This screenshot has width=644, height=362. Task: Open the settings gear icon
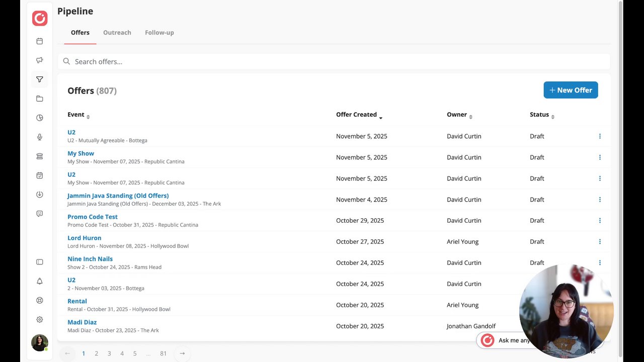point(40,320)
